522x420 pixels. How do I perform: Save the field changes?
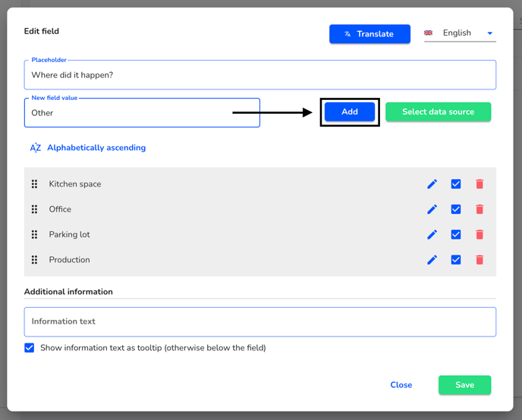pyautogui.click(x=464, y=385)
